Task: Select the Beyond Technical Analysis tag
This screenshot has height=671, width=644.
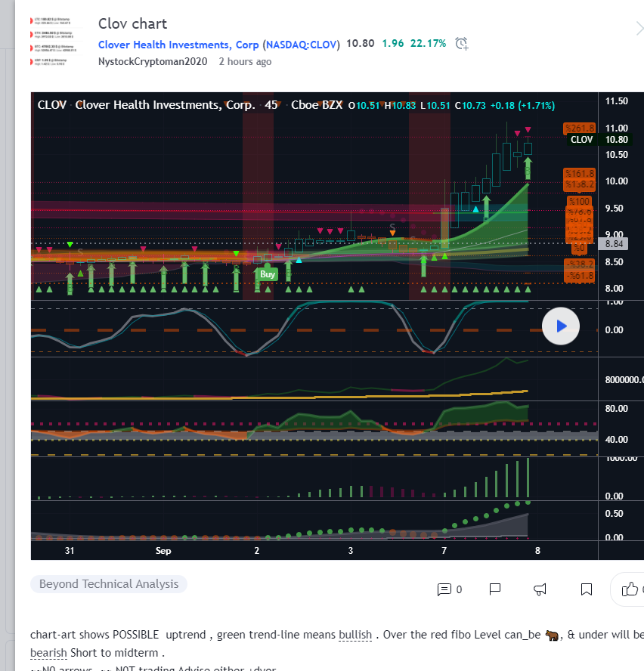Action: click(109, 583)
